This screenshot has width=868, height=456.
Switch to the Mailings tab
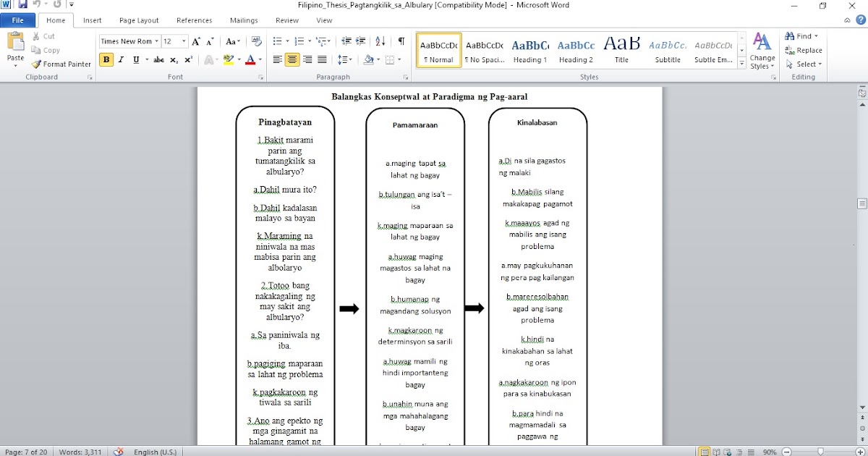[x=244, y=20]
